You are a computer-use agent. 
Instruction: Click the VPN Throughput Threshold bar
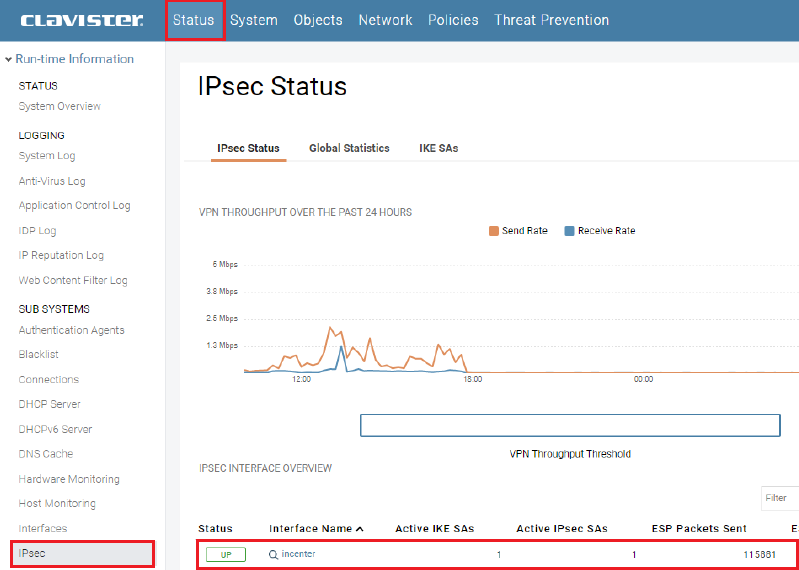point(569,426)
